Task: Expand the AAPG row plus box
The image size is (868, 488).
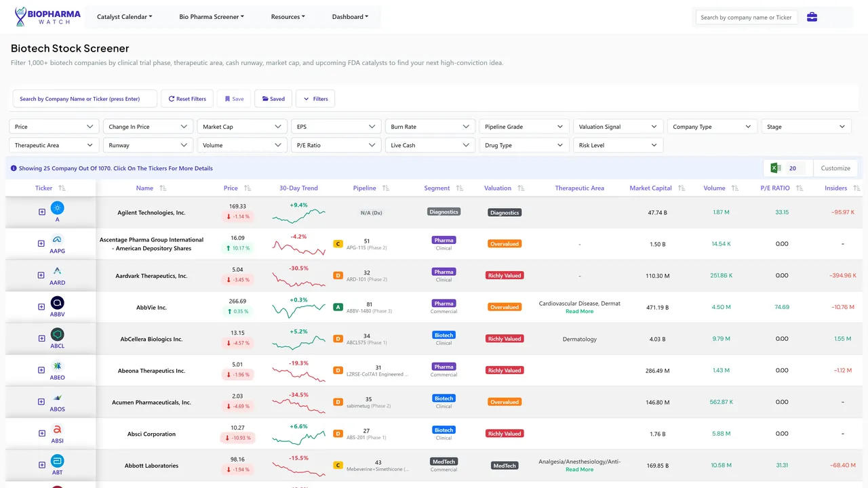Action: pos(41,243)
